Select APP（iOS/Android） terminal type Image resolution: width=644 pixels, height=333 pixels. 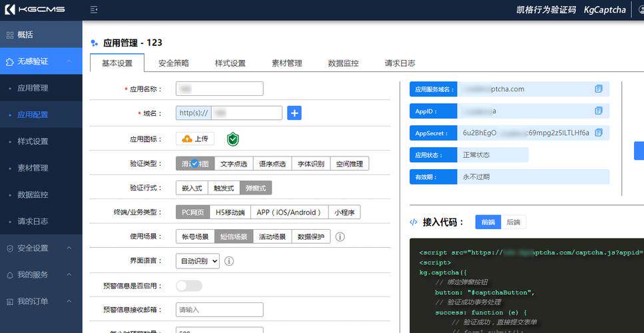pyautogui.click(x=289, y=212)
